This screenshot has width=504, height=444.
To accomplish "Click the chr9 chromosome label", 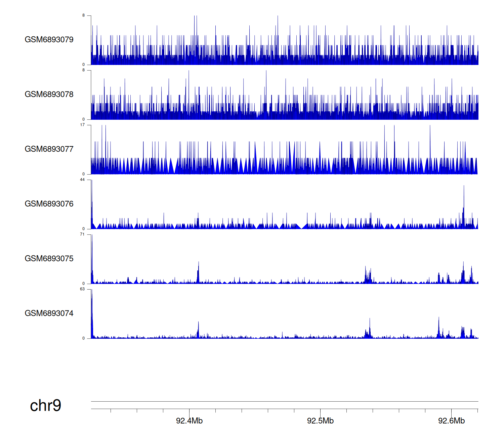I will click(46, 406).
